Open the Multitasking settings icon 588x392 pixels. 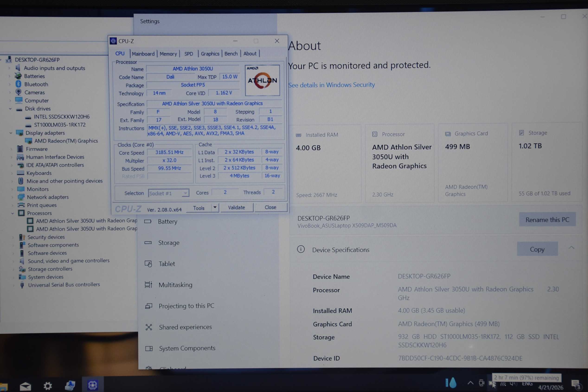click(x=148, y=285)
